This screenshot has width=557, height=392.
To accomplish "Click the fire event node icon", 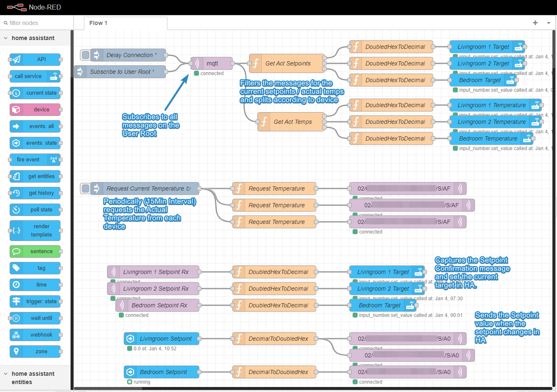I will [x=53, y=160].
